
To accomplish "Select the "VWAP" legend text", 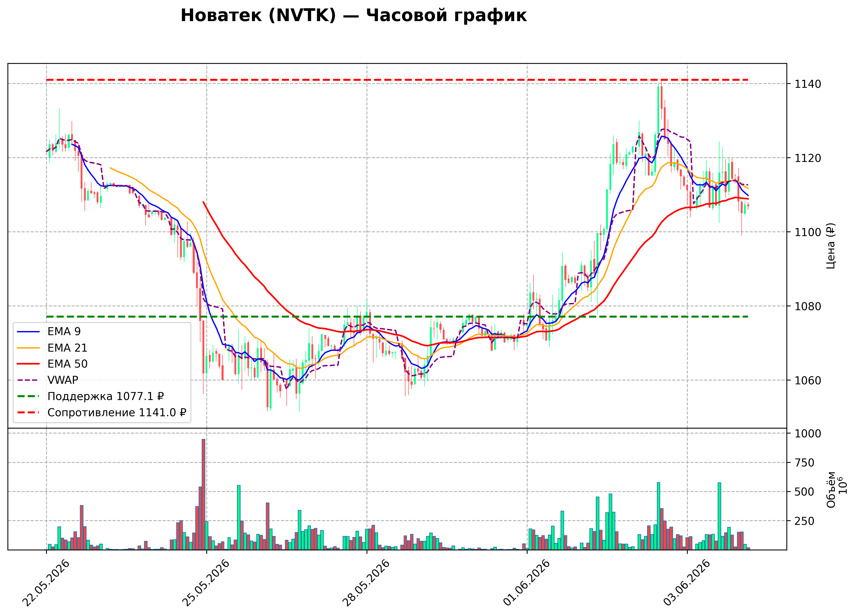I will point(63,380).
